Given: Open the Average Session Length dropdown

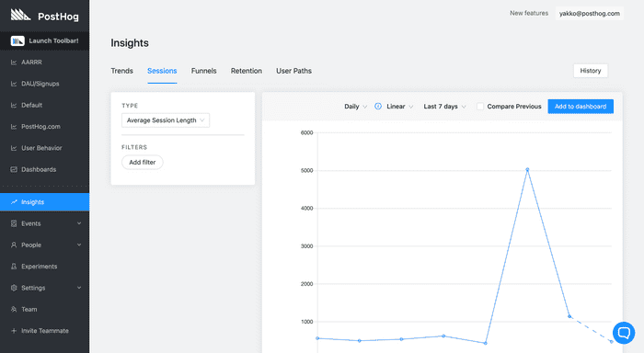Looking at the screenshot, I should click(x=166, y=120).
